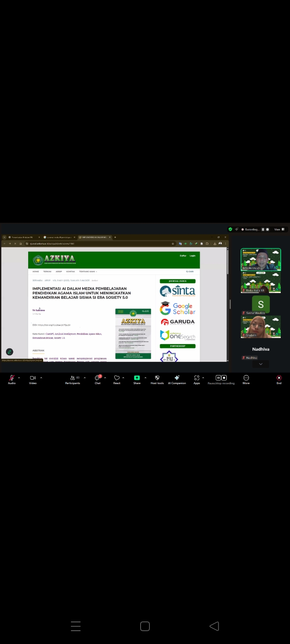Open the browser downloads icon

coord(215,244)
